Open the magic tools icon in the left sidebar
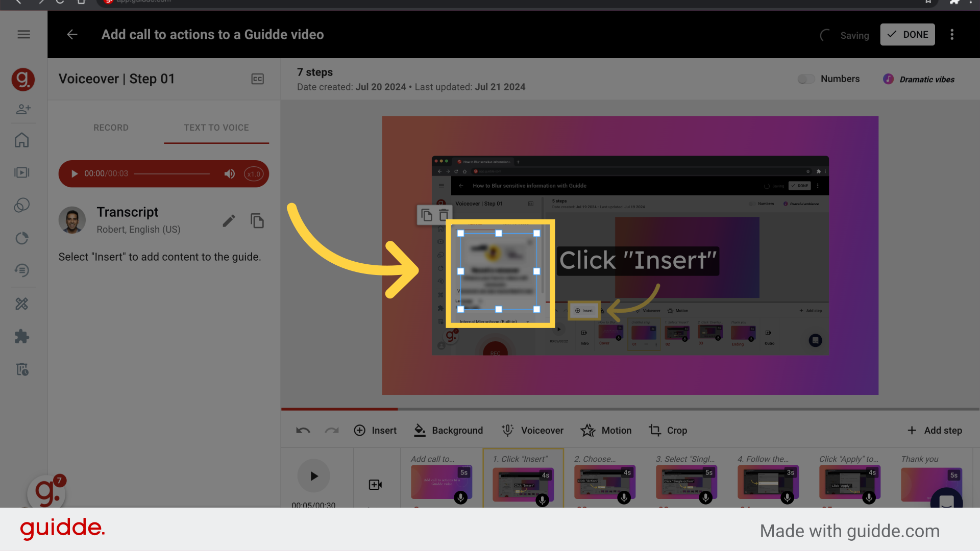Screen dimensions: 980x551 click(22, 304)
